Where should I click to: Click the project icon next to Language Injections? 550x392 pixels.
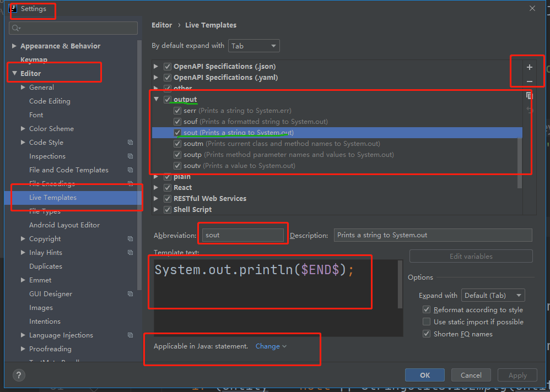point(130,335)
